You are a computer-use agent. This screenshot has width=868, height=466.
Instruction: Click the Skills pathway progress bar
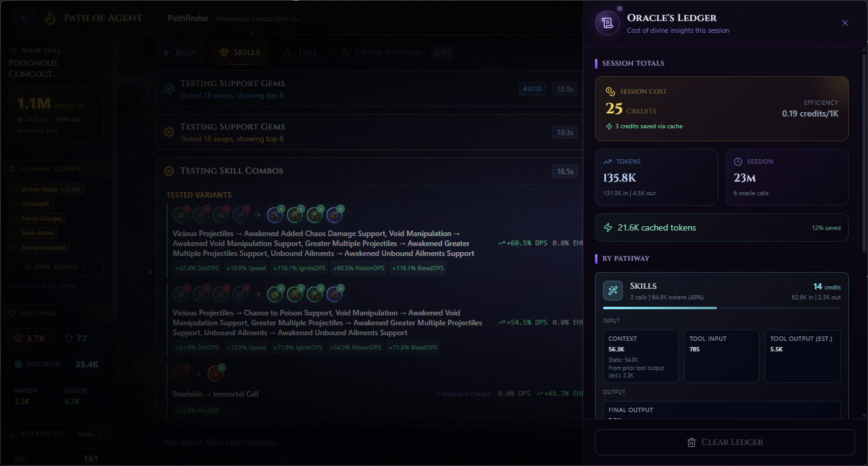coord(722,308)
